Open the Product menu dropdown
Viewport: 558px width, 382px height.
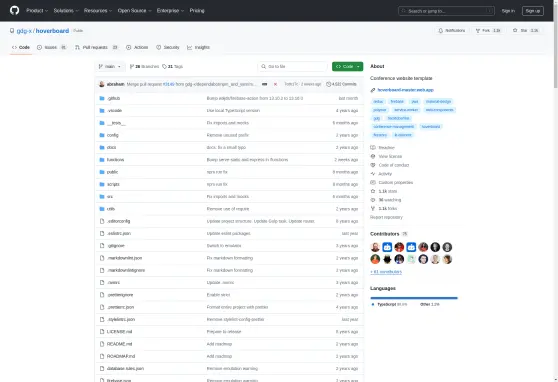(37, 11)
